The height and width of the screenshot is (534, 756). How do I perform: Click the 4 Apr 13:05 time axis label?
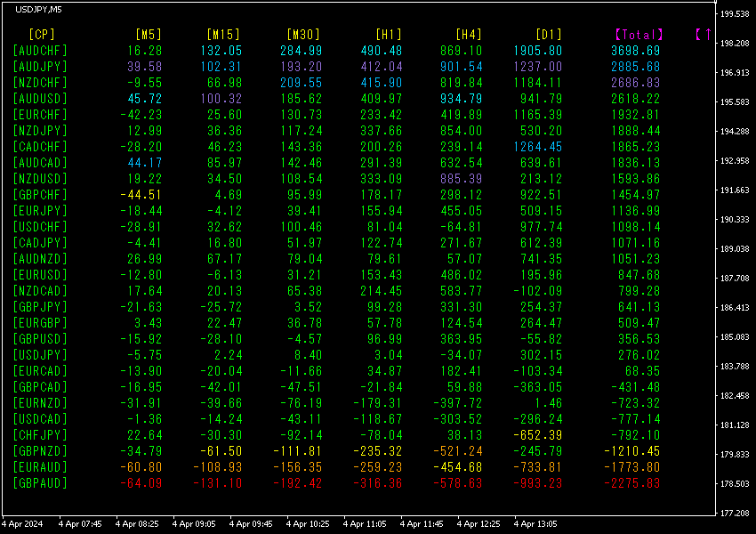point(535,524)
